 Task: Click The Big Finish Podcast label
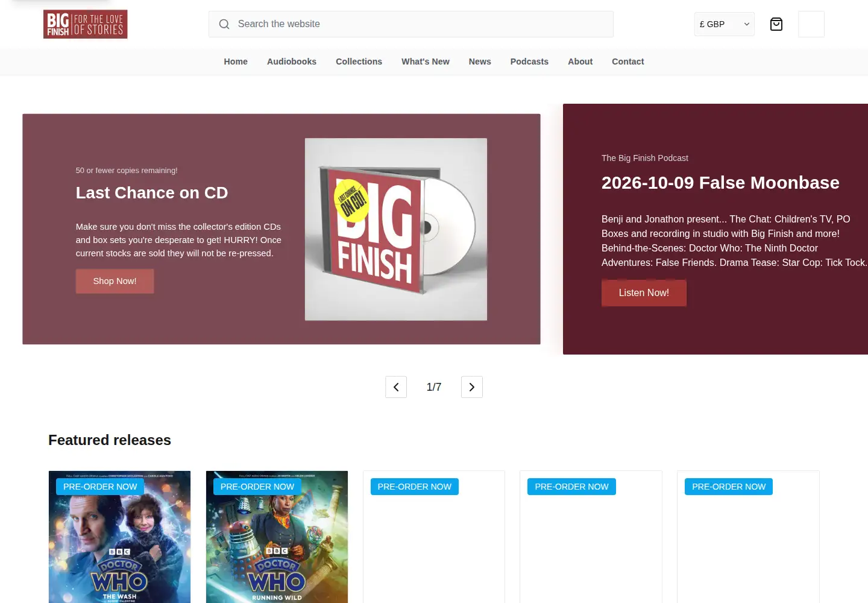[x=645, y=158]
